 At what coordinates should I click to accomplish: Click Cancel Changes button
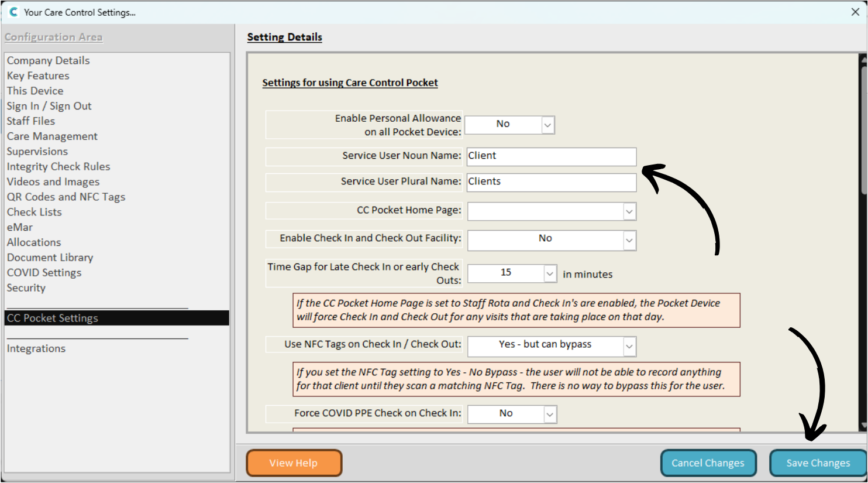pyautogui.click(x=708, y=463)
